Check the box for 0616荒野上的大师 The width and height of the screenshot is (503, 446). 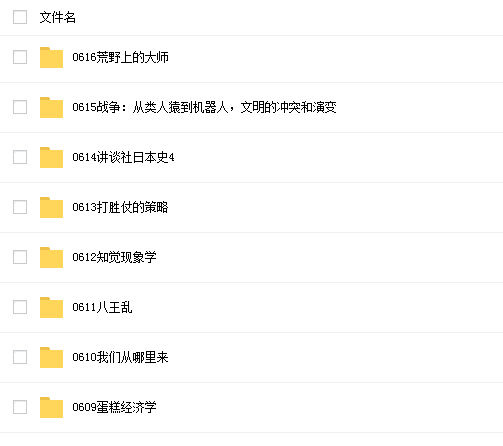coord(20,57)
